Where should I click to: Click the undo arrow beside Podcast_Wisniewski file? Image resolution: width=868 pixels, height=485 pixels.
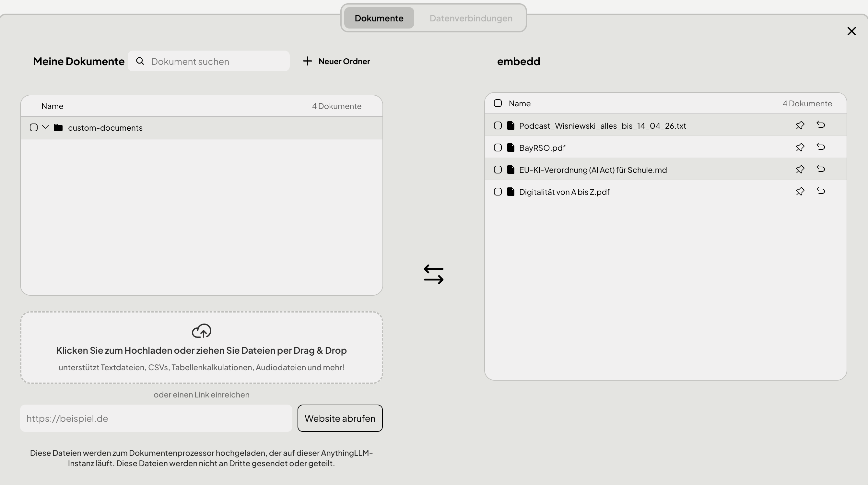[820, 125]
